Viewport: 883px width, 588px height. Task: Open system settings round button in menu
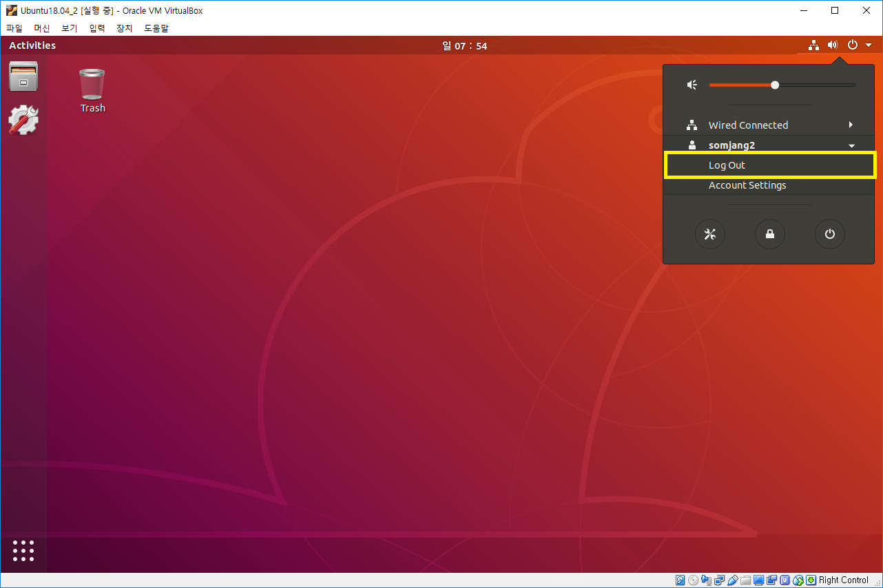click(710, 234)
